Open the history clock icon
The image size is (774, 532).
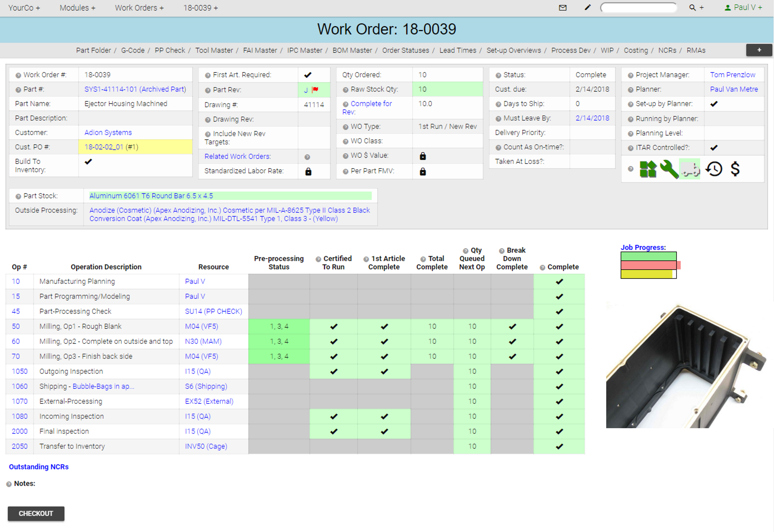click(x=714, y=169)
